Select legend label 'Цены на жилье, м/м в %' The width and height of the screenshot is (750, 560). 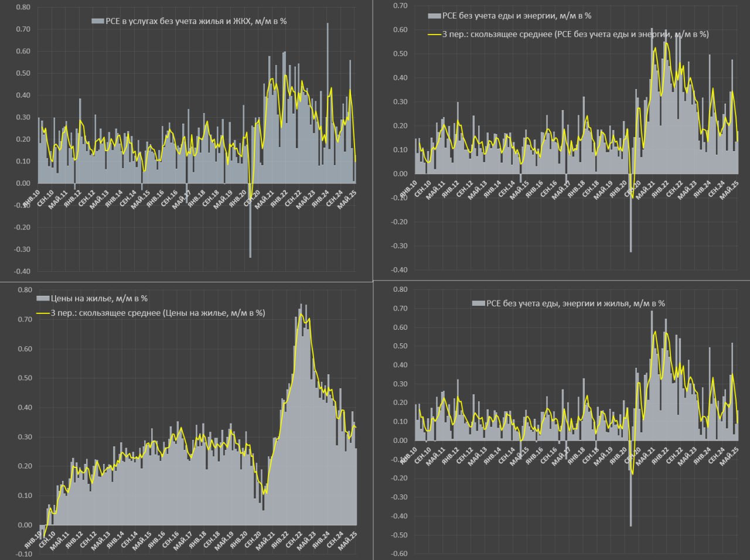[x=100, y=299]
